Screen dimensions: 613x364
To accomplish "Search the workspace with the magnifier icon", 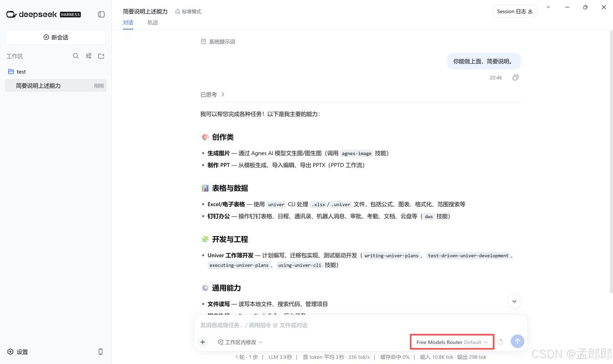I will click(x=76, y=56).
